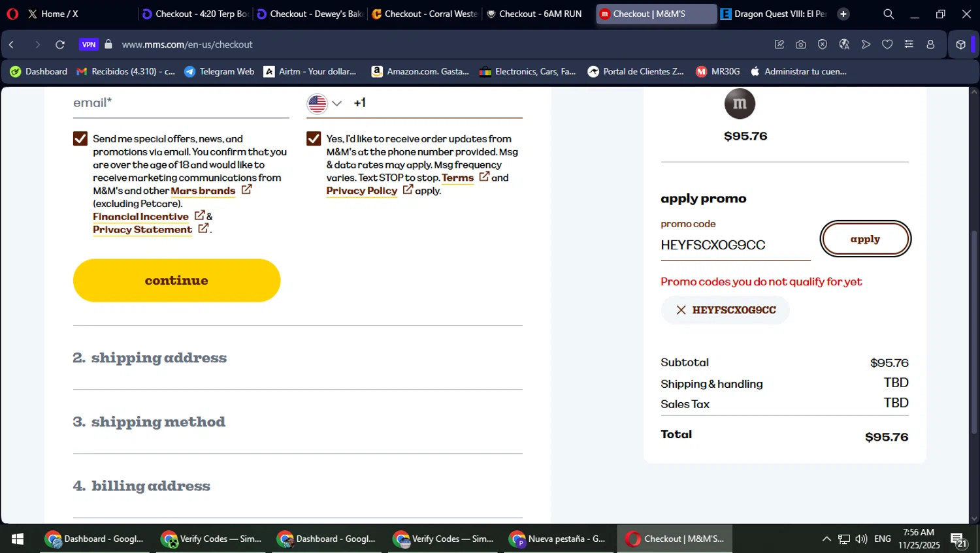Open the Terms link
This screenshot has height=553, width=980.
pyautogui.click(x=457, y=178)
